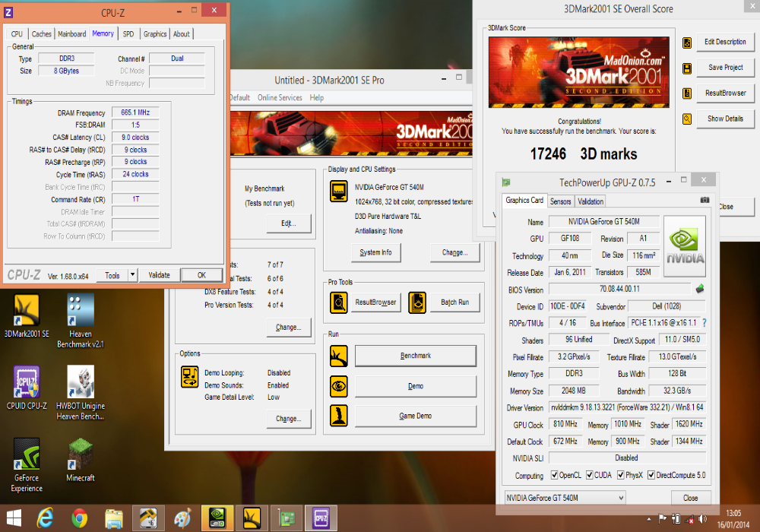Open 3DMark2001 SE desktop shortcut
The image size is (760, 532).
pos(27,316)
